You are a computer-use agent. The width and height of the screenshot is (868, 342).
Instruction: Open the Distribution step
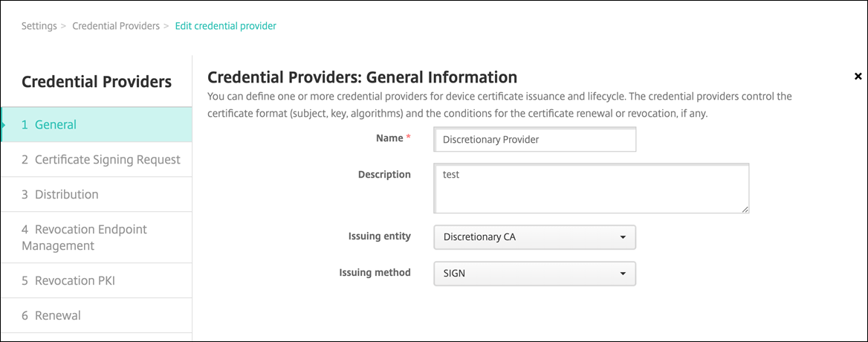67,194
